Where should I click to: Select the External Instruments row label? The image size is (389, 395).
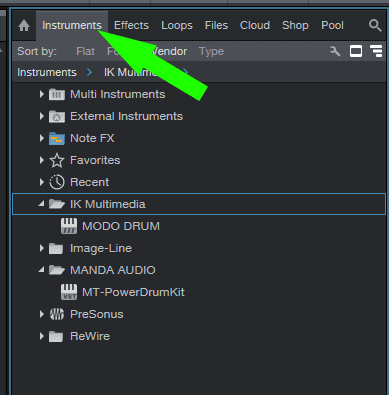point(126,116)
